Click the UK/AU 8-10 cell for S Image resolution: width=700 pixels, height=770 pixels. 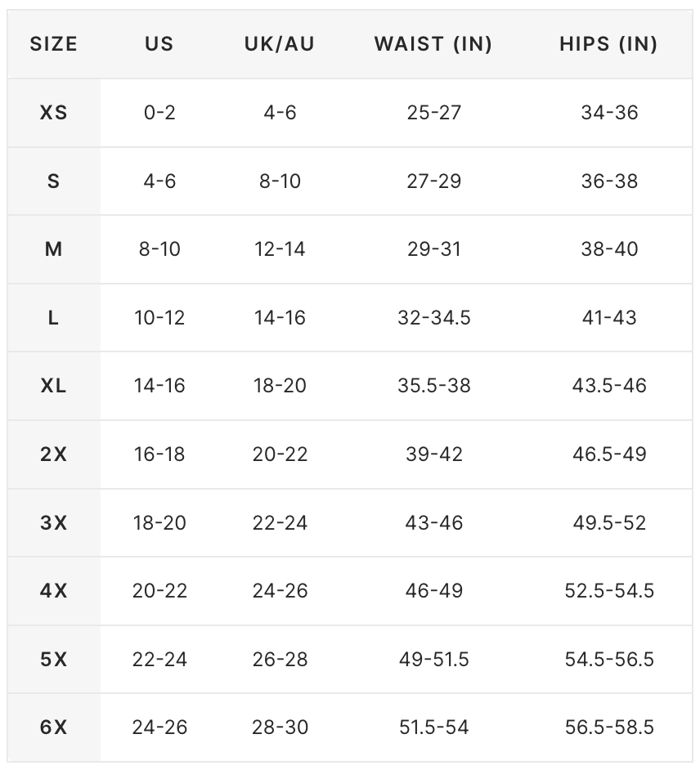click(x=280, y=181)
